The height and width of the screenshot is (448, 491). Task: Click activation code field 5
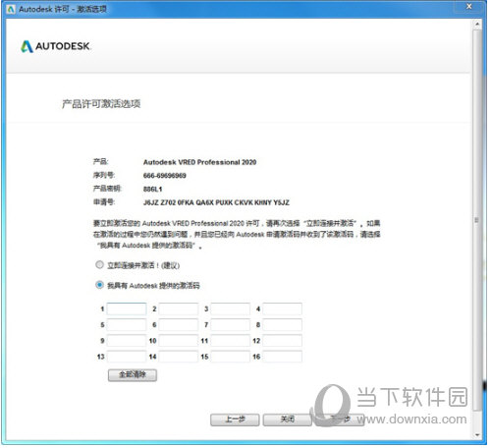pyautogui.click(x=127, y=325)
